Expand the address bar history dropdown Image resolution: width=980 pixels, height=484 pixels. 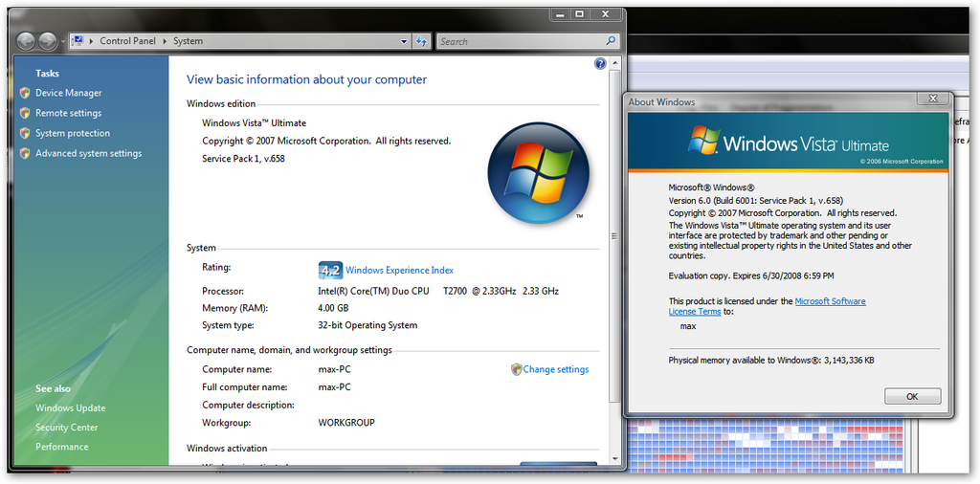(404, 41)
